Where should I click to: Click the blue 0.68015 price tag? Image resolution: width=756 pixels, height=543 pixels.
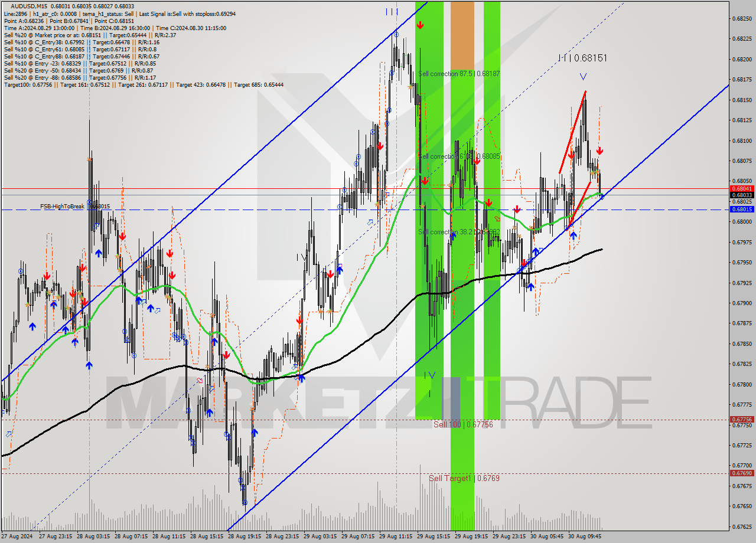(742, 209)
